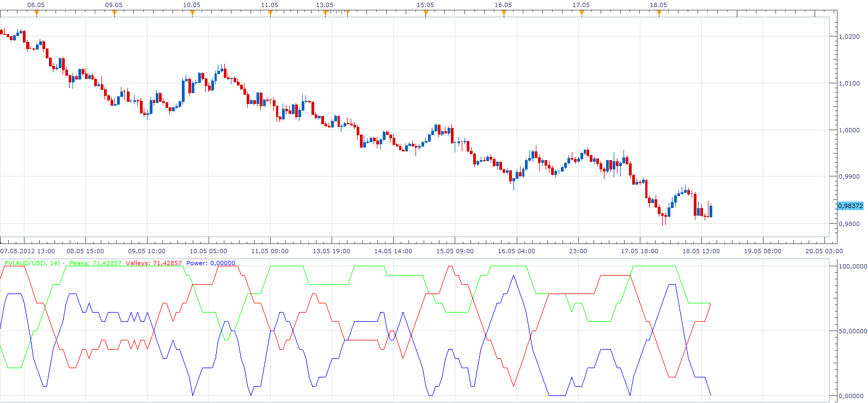The height and width of the screenshot is (403, 868).
Task: Click the orange day marker at 10.05
Action: 192,13
